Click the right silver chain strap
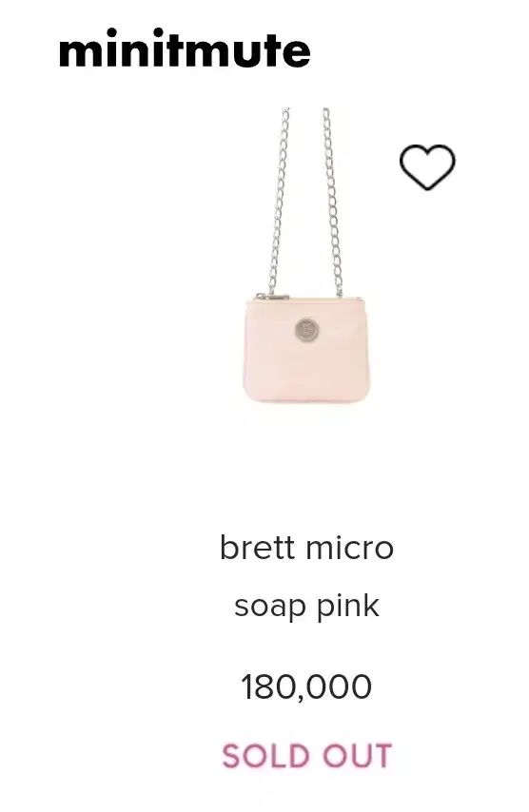 [x=333, y=202]
